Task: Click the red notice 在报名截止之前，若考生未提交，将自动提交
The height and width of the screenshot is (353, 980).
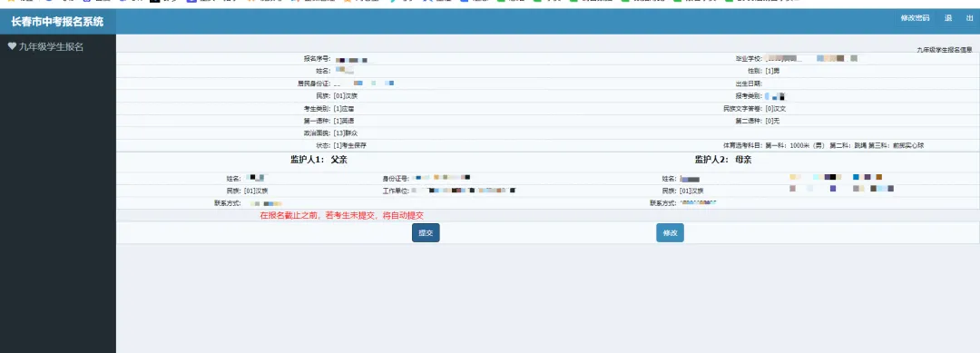Action: coord(342,216)
